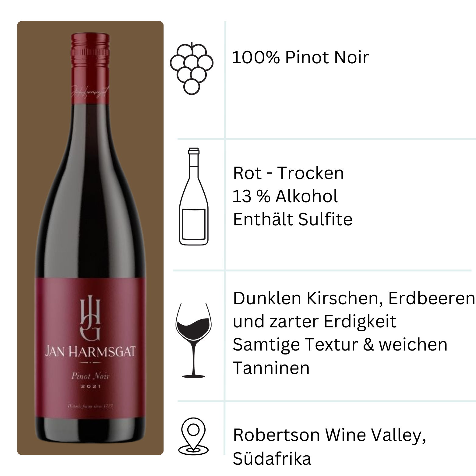Click the grape cluster icon

(x=192, y=69)
